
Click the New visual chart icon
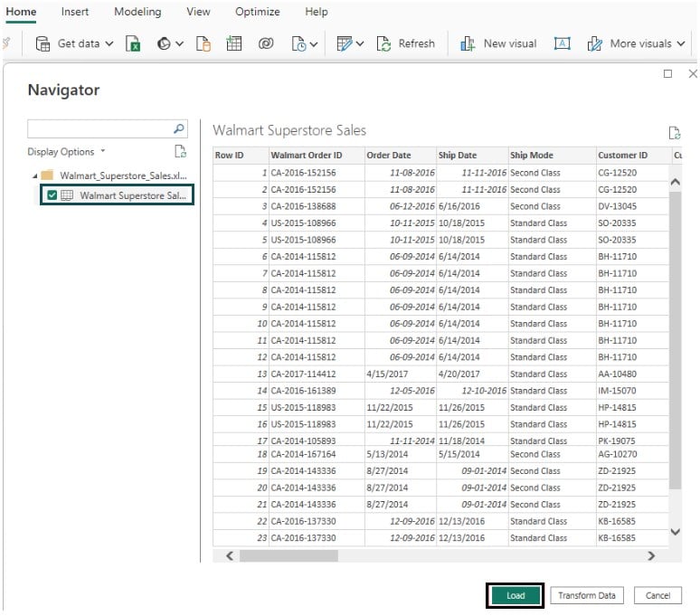pos(468,43)
